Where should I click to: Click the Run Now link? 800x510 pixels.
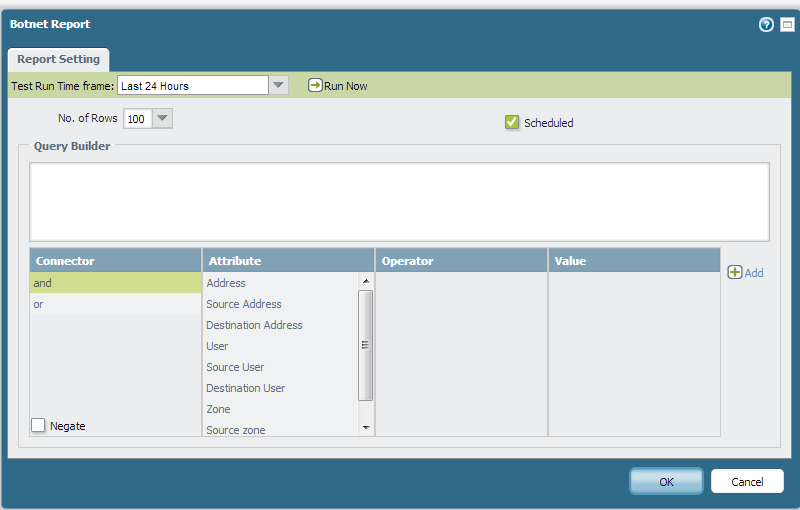345,86
